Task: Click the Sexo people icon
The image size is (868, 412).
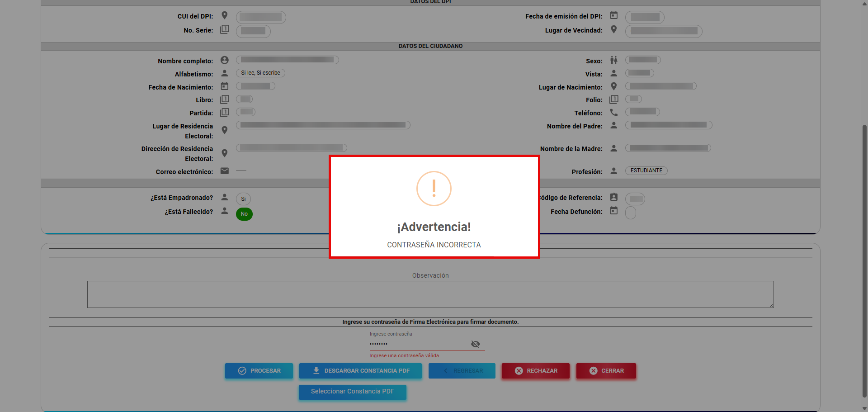Action: pos(613,60)
